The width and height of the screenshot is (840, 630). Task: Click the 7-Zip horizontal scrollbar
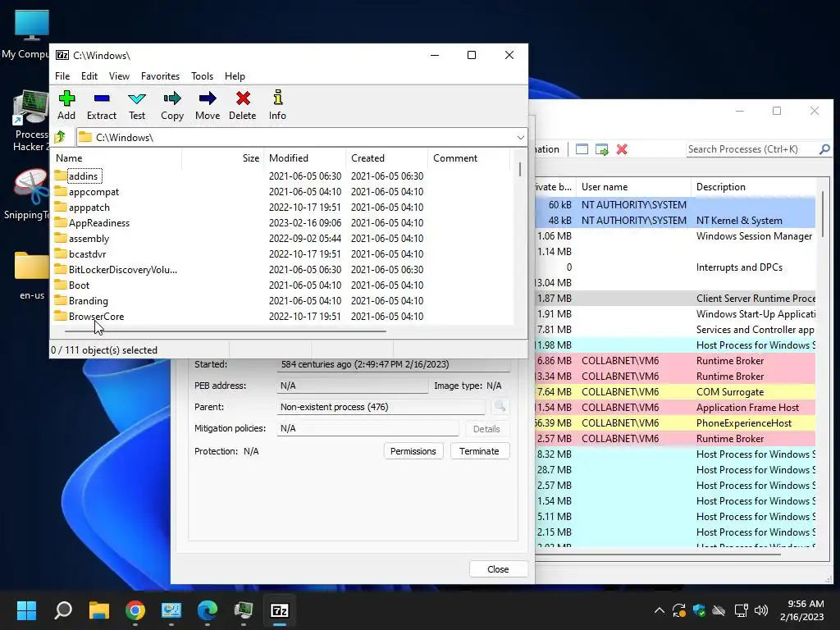[x=225, y=331]
